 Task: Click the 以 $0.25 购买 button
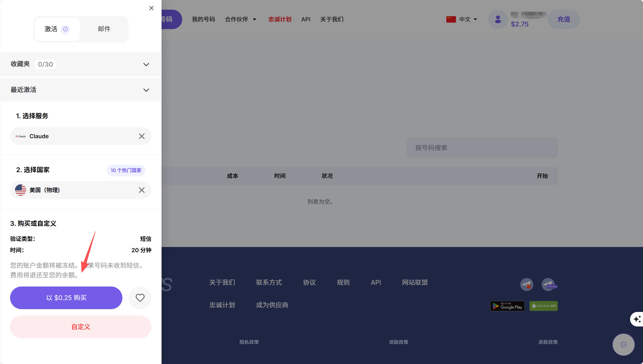point(66,297)
